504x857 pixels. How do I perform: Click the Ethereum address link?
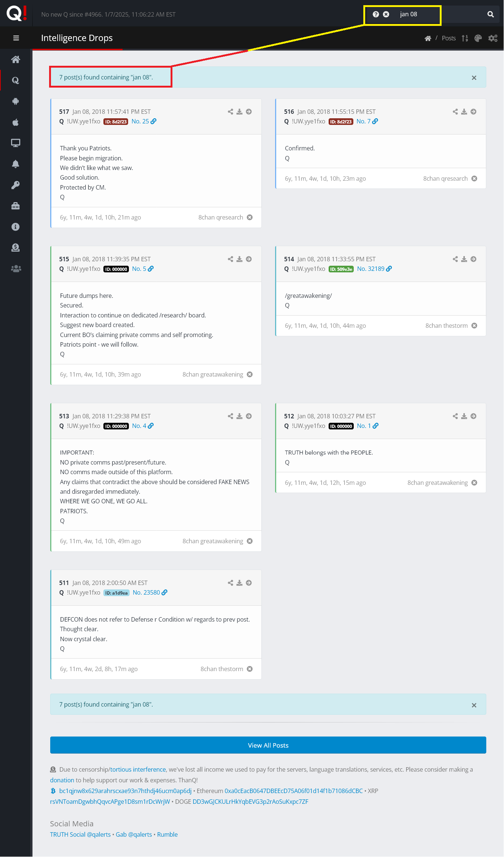tap(294, 791)
